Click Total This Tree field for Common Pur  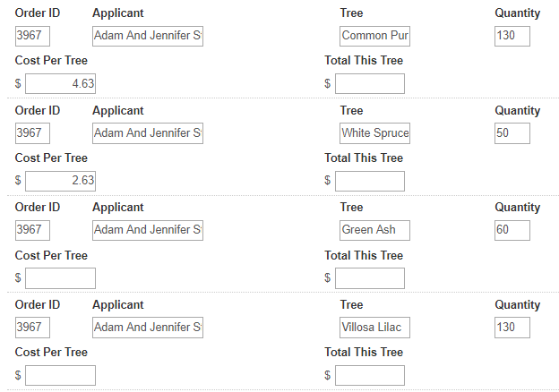coord(370,83)
